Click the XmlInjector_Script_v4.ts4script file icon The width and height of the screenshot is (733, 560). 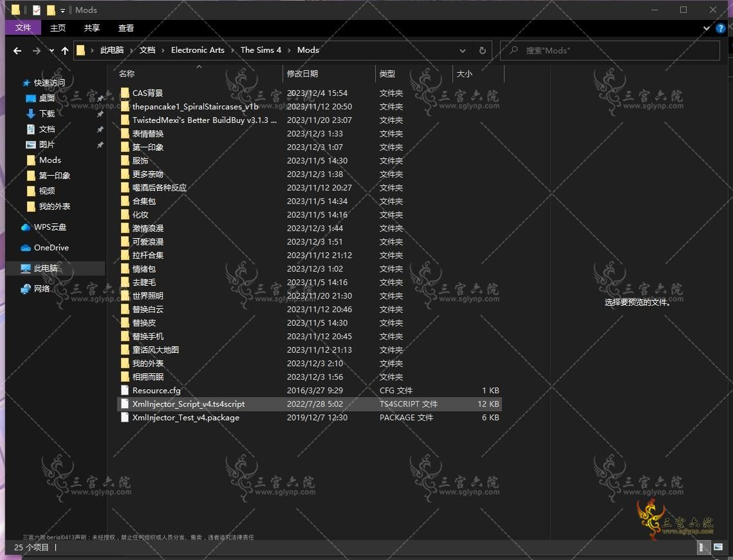(x=124, y=404)
